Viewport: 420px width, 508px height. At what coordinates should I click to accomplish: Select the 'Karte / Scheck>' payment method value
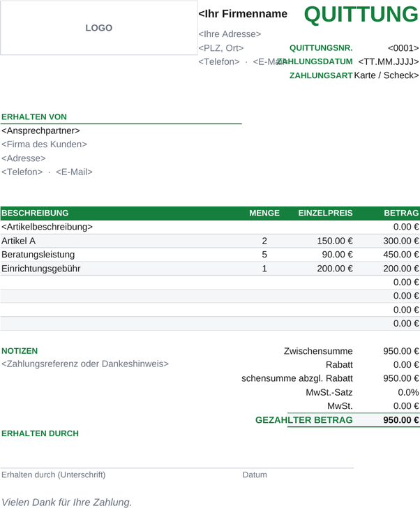click(x=387, y=75)
